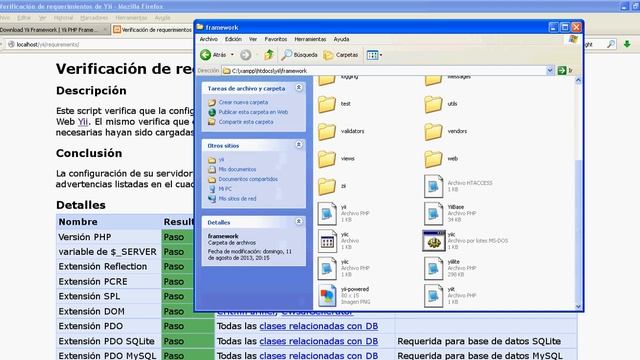Go up one folder level icon
The height and width of the screenshot is (360, 640).
(x=269, y=55)
